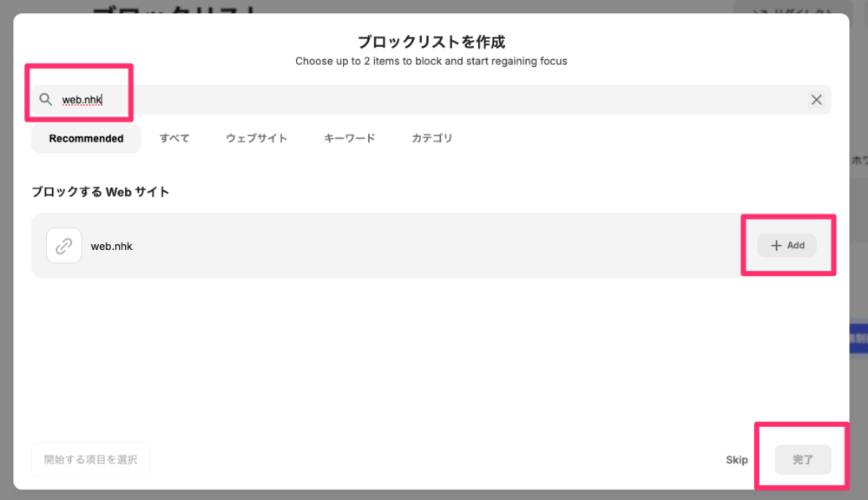This screenshot has height=500, width=868.
Task: Click the 開始する項目を選択 button
Action: (x=91, y=460)
